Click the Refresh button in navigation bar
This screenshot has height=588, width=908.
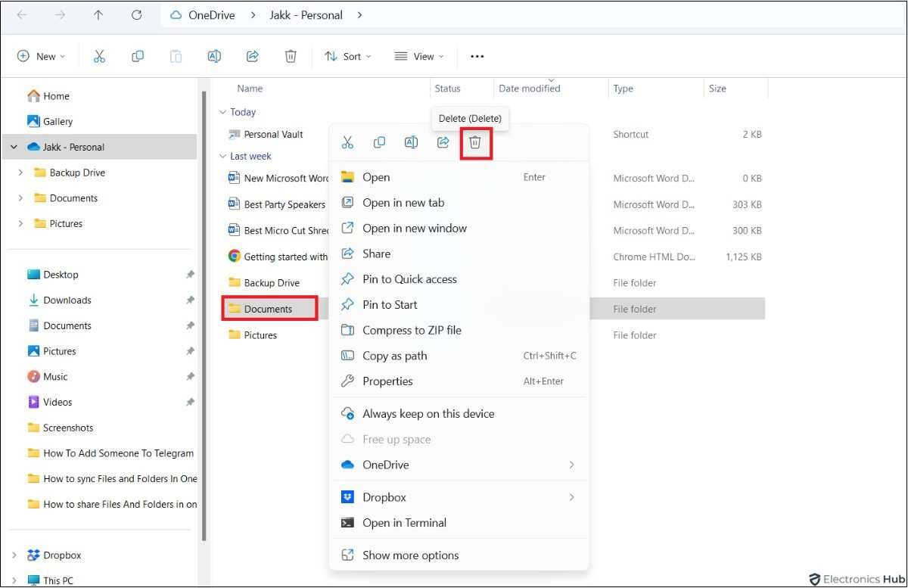[136, 15]
